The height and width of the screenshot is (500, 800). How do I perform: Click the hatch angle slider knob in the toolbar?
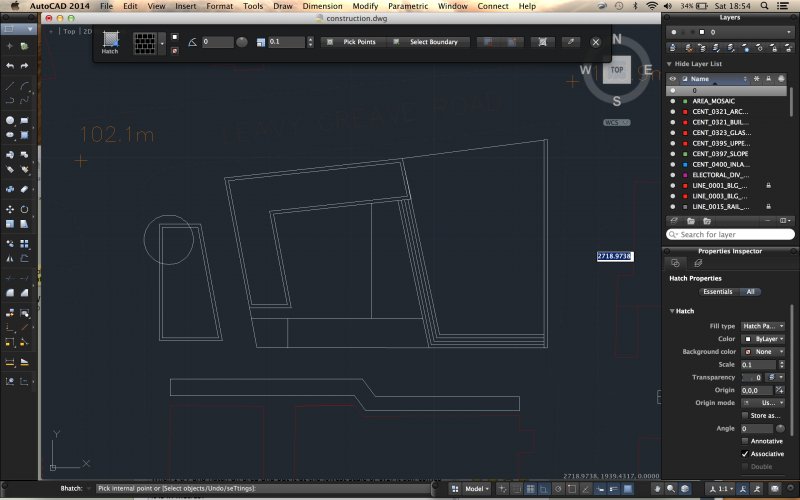(x=242, y=42)
